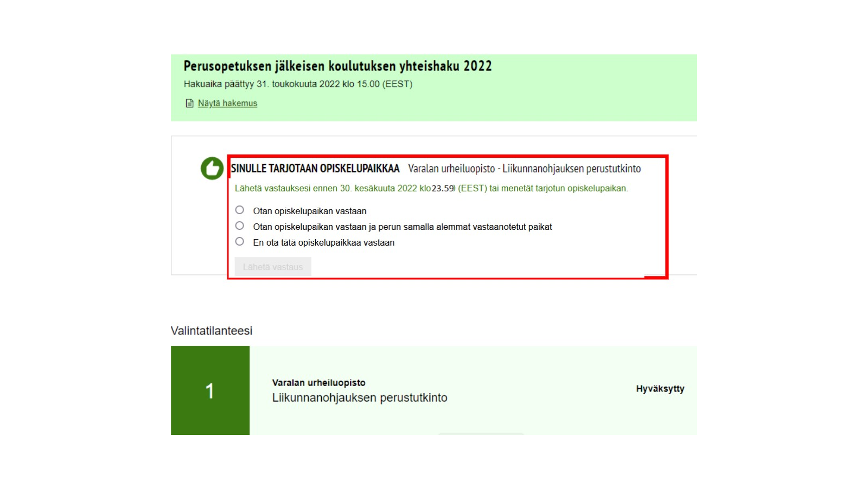Open the Näytä hakemus link

[227, 104]
